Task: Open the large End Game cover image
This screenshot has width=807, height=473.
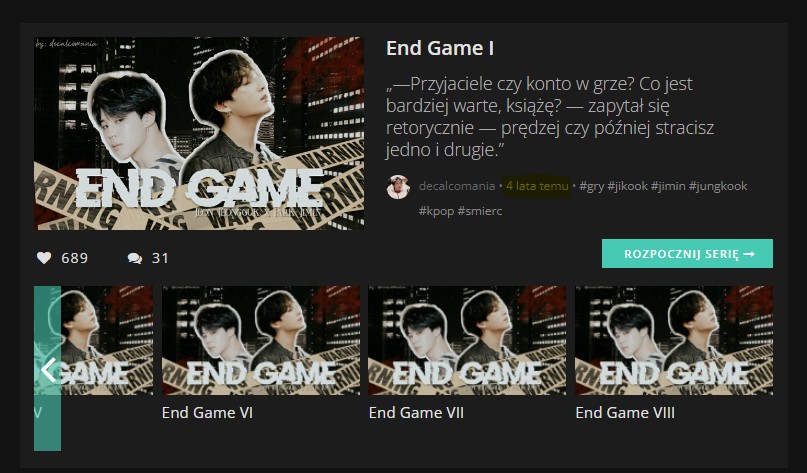Action: click(199, 133)
